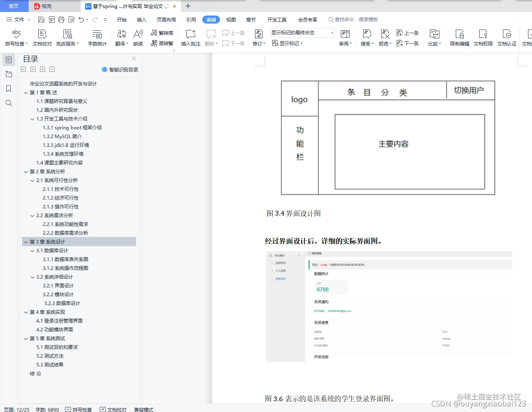Select 简转繁 conversion tool
Image resolution: width=532 pixels, height=412 pixels.
161,44
